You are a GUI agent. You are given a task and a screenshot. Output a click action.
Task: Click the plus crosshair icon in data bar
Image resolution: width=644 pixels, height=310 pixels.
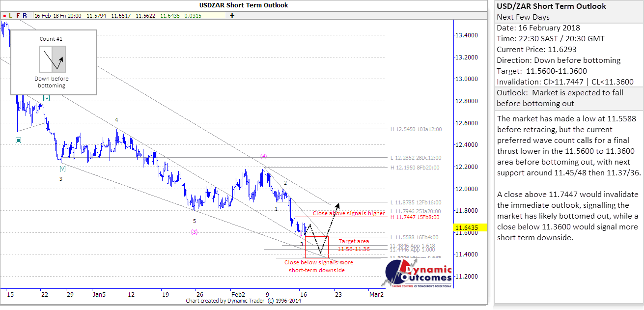232,16
